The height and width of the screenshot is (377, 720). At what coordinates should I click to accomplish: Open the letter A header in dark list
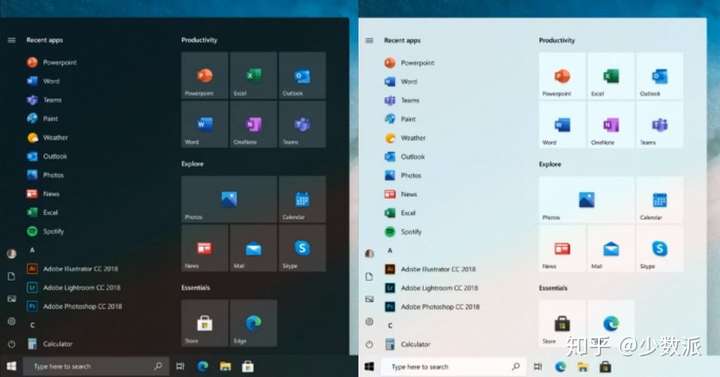click(32, 250)
